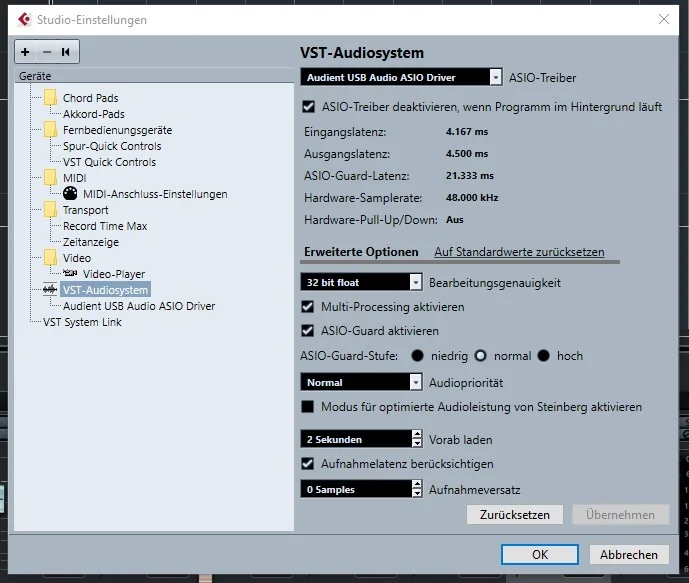Decrease Vorab laden value with down arrow
This screenshot has height=583, width=689.
click(417, 443)
